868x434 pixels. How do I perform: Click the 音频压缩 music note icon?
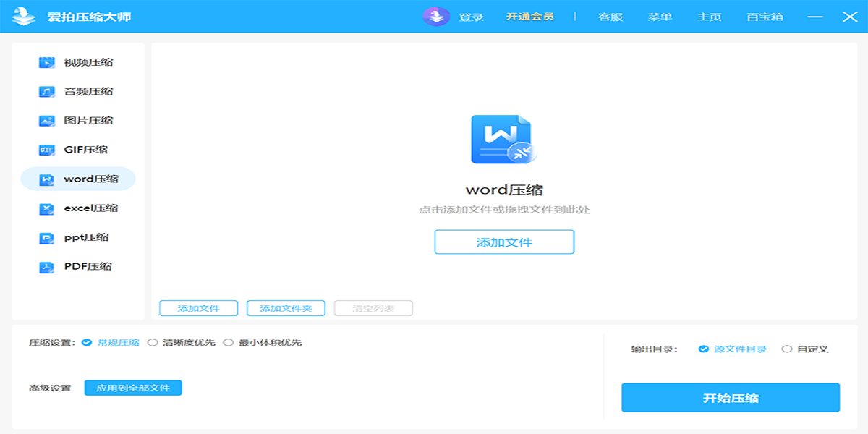tap(47, 92)
